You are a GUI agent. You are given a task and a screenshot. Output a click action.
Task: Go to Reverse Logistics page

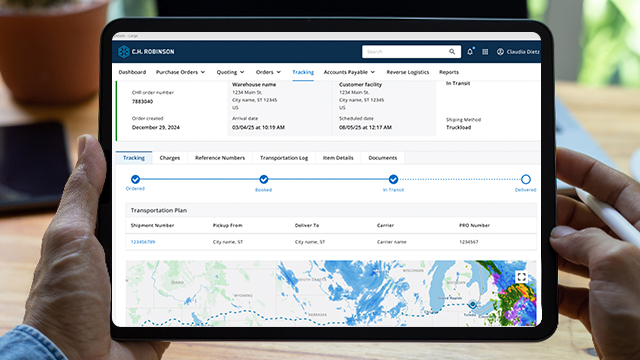408,72
